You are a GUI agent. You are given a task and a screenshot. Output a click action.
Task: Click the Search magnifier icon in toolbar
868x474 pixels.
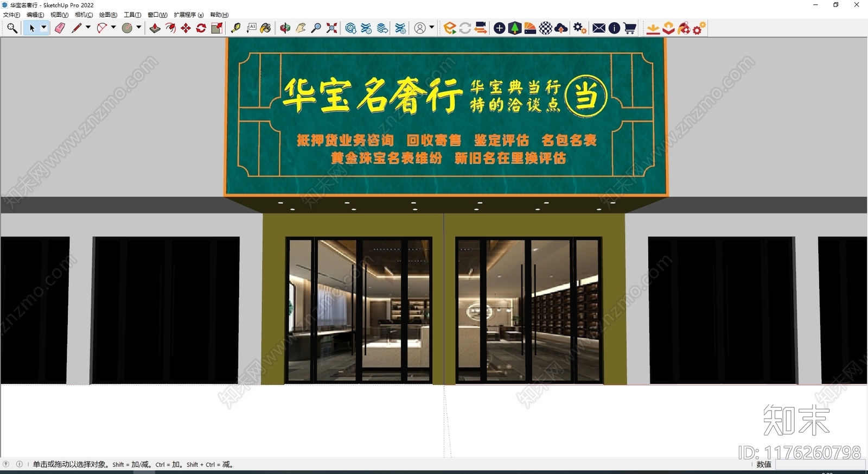(12, 28)
